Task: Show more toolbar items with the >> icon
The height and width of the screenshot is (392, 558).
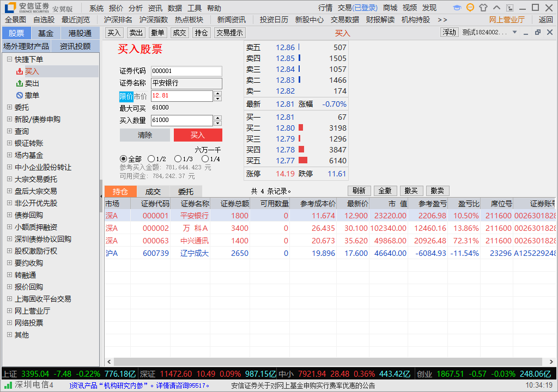Action: point(442,20)
